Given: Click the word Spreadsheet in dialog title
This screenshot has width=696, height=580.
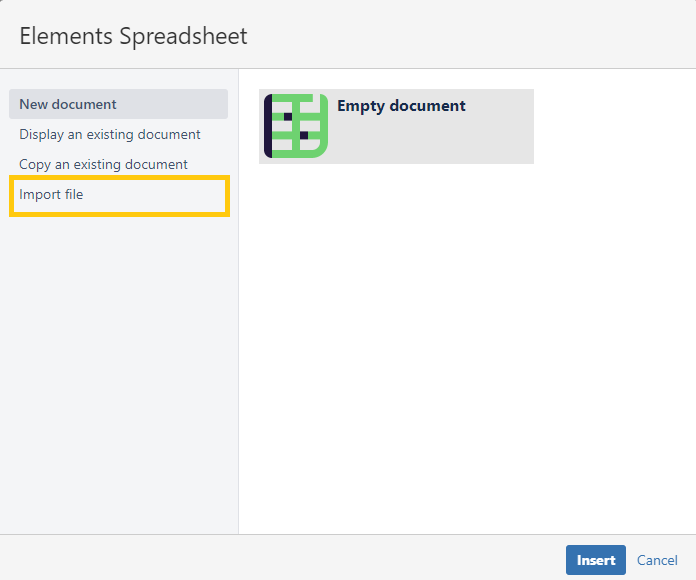Looking at the screenshot, I should click(x=182, y=37).
